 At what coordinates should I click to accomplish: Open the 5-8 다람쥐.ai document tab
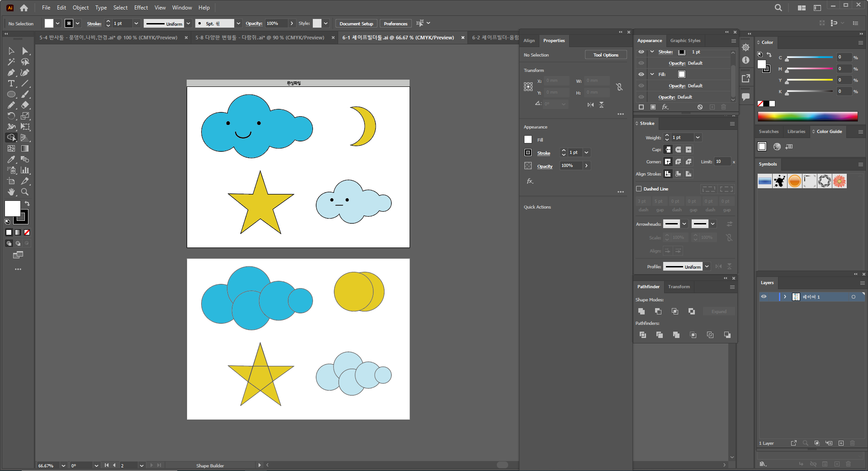click(259, 38)
